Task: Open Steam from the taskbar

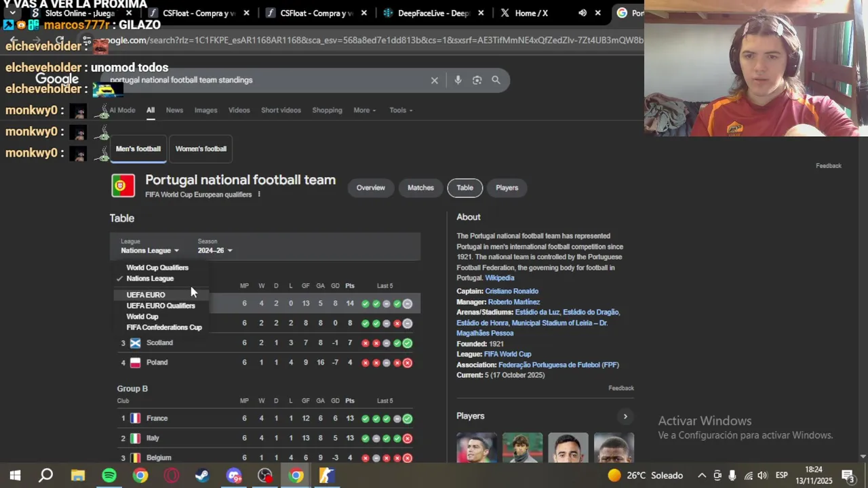Action: (x=202, y=476)
